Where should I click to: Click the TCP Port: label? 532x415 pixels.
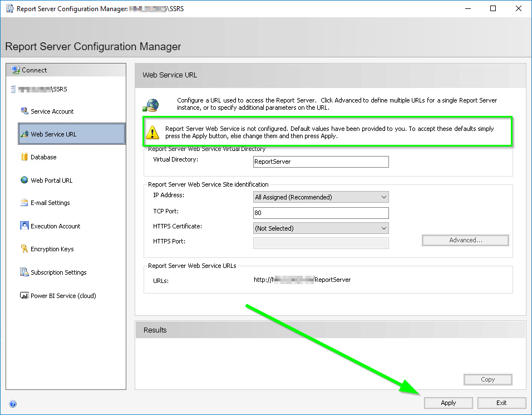tap(166, 211)
